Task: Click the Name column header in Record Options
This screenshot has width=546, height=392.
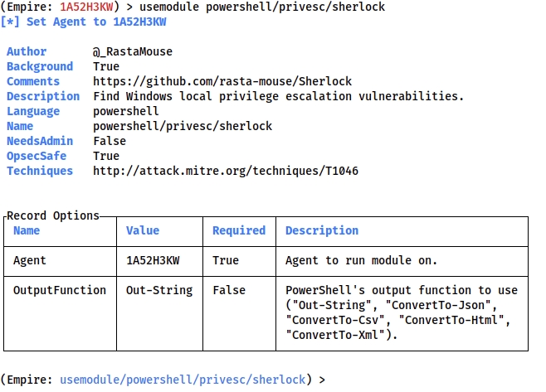Action: tap(27, 230)
